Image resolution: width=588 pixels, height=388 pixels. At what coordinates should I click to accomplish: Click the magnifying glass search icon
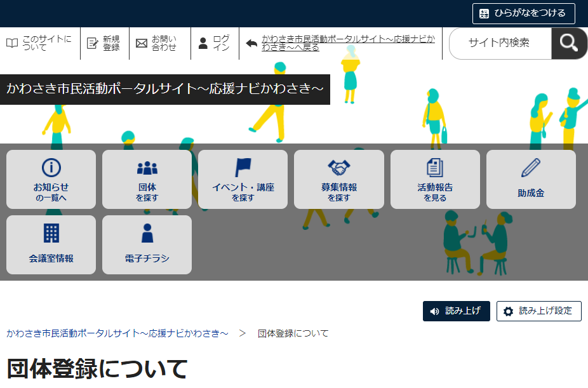coord(569,43)
